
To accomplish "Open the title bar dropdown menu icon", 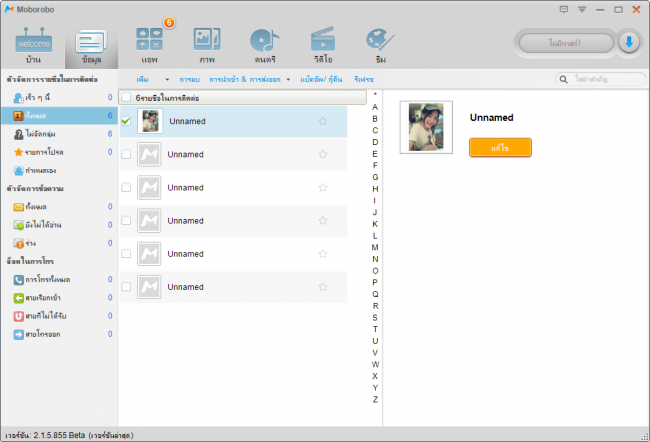I will point(582,9).
